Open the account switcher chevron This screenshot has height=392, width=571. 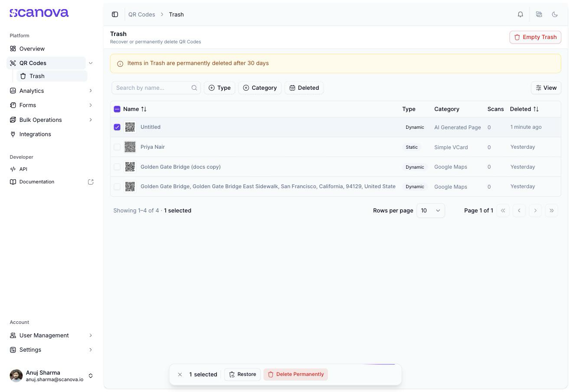point(91,376)
